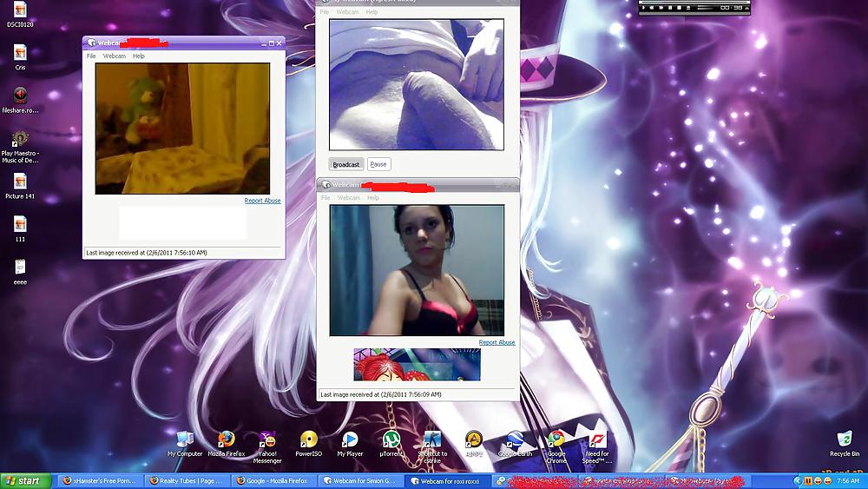Launch AIMP2 from the desktop
This screenshot has height=489, width=868.
(473, 444)
